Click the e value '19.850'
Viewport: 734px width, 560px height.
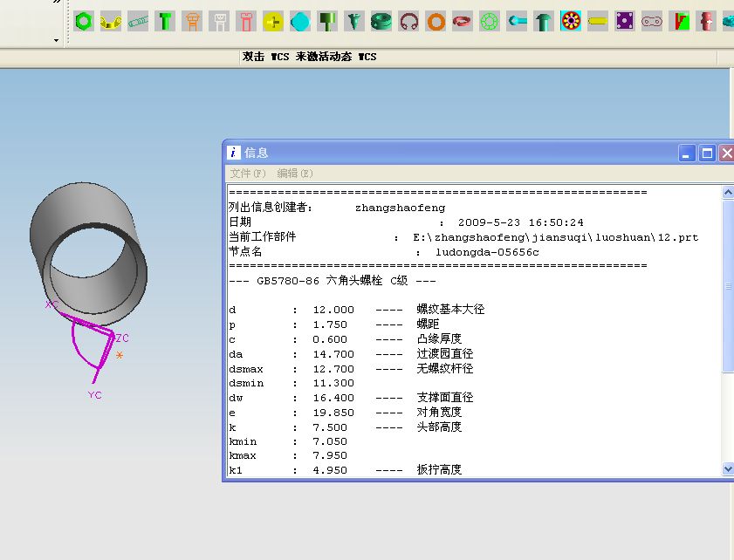pos(333,413)
